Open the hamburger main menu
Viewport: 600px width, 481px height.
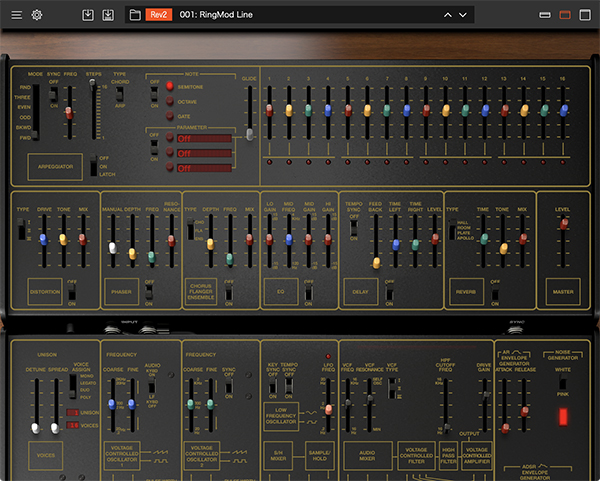pos(16,15)
